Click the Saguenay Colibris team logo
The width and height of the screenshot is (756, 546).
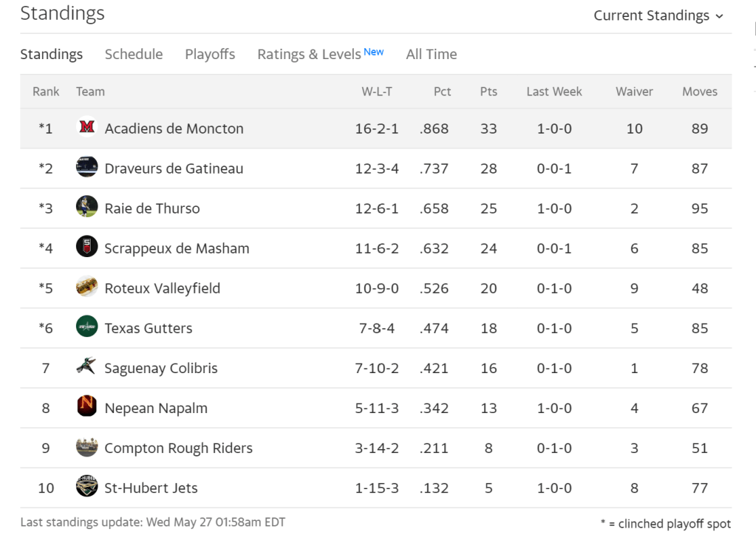tap(86, 367)
